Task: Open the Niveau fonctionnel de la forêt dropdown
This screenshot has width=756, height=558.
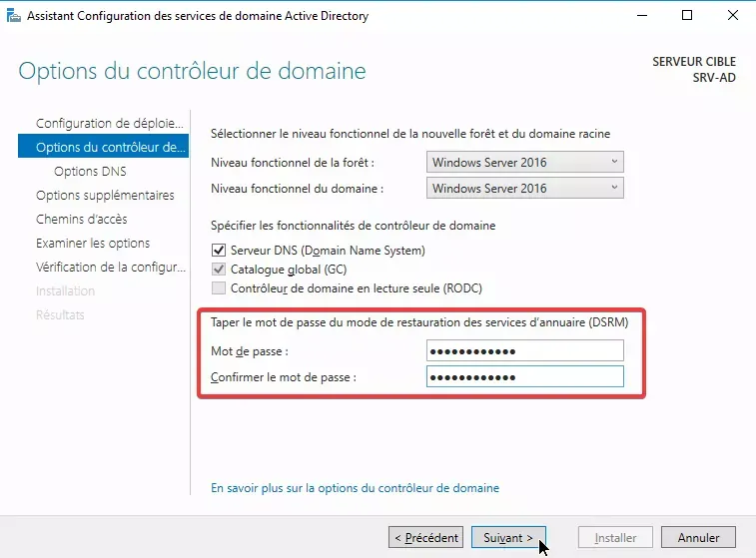Action: (525, 162)
